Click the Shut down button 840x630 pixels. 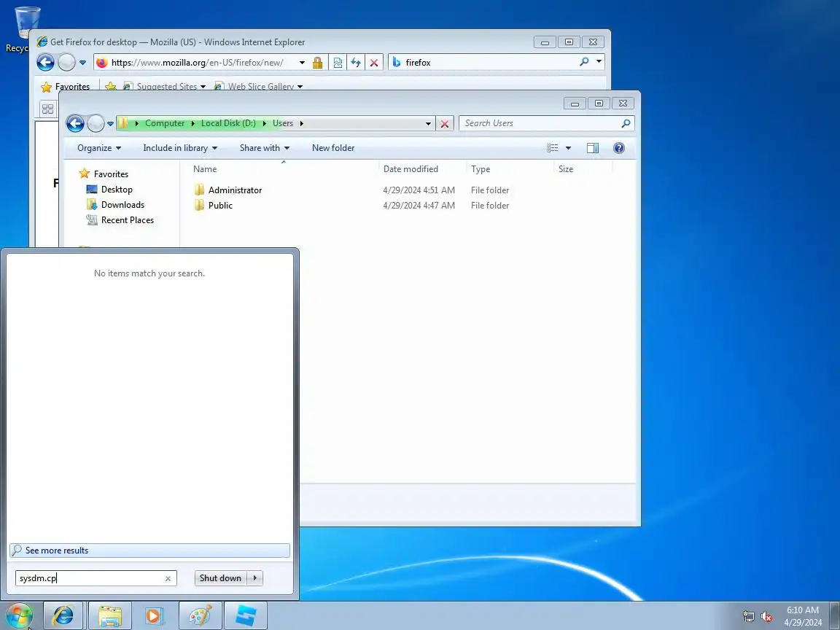[220, 578]
